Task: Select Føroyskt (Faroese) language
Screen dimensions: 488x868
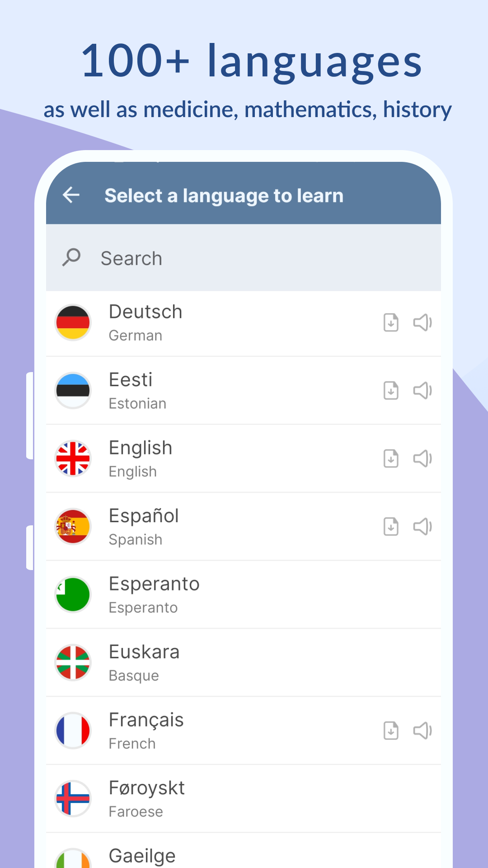Action: click(x=244, y=799)
